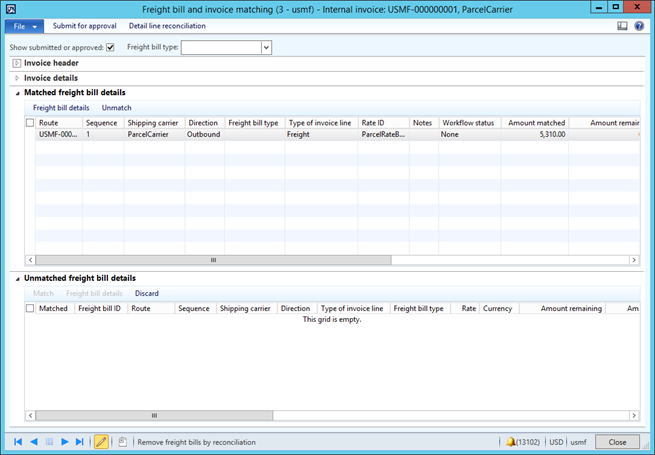The width and height of the screenshot is (655, 455).
Task: Uncheck Show submitted or approved checkbox
Action: point(110,47)
